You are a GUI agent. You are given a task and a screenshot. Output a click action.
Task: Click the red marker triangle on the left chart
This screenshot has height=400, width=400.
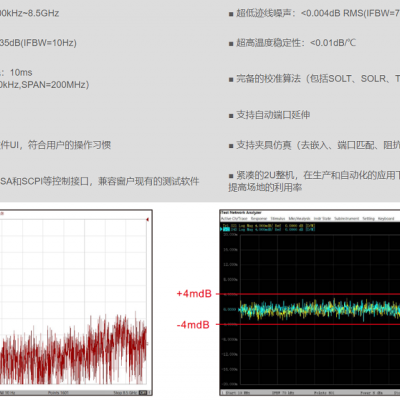pyautogui.click(x=147, y=219)
